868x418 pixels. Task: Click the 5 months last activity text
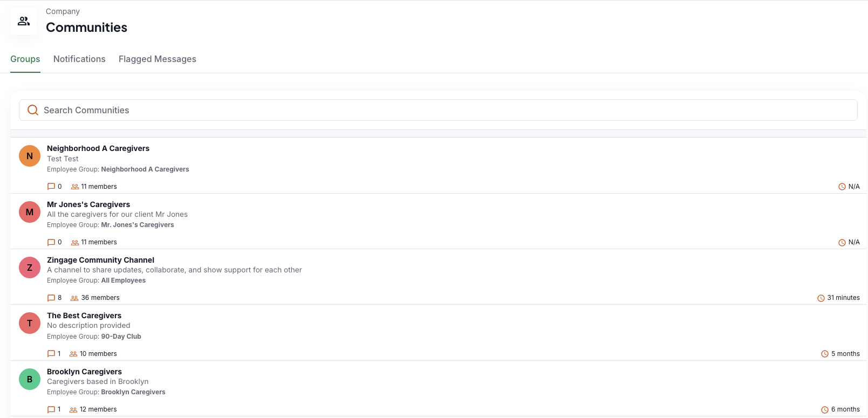click(x=845, y=354)
